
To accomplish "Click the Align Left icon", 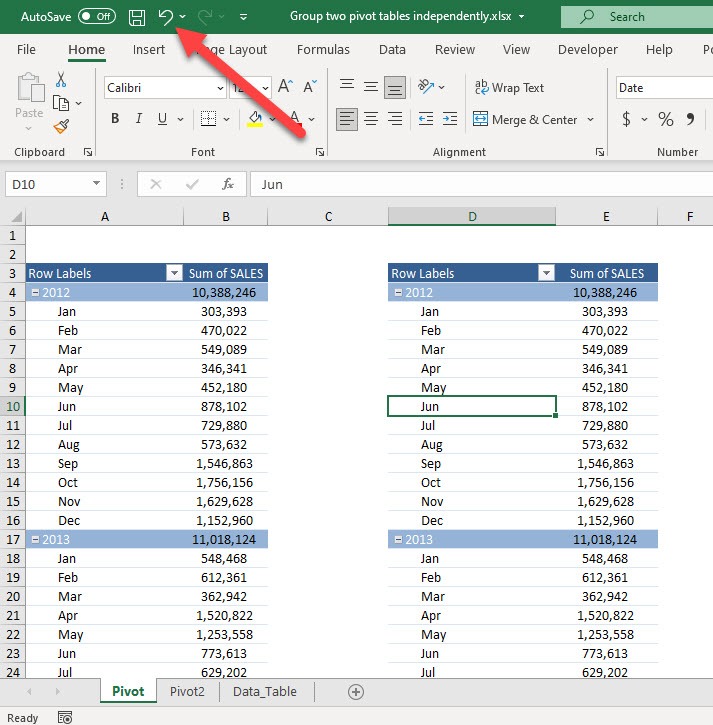I will coord(347,119).
